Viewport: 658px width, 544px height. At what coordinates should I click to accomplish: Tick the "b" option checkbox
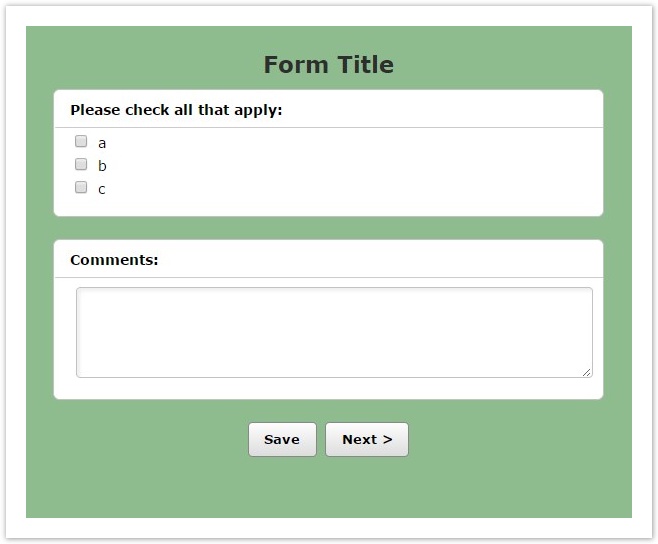pos(81,165)
